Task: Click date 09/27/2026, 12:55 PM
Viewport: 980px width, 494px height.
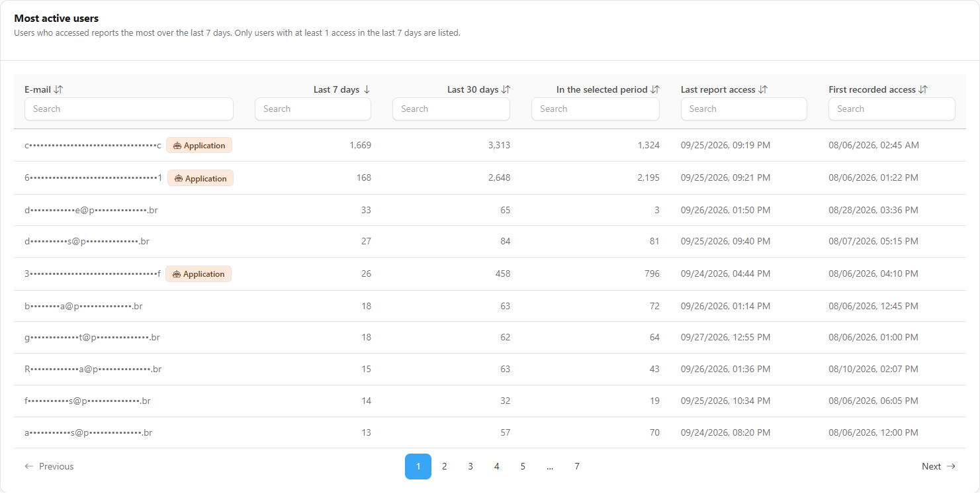Action: coord(725,337)
